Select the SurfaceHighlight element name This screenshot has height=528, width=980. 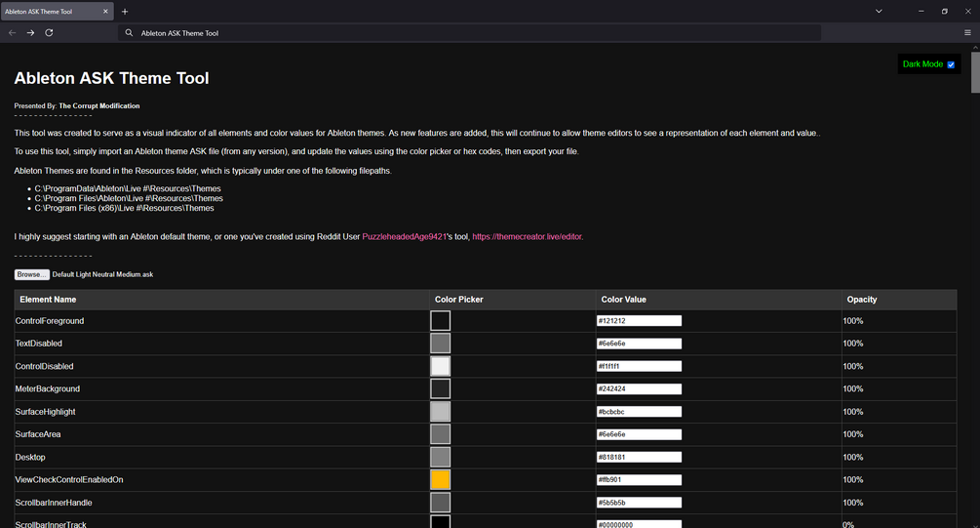(x=45, y=412)
